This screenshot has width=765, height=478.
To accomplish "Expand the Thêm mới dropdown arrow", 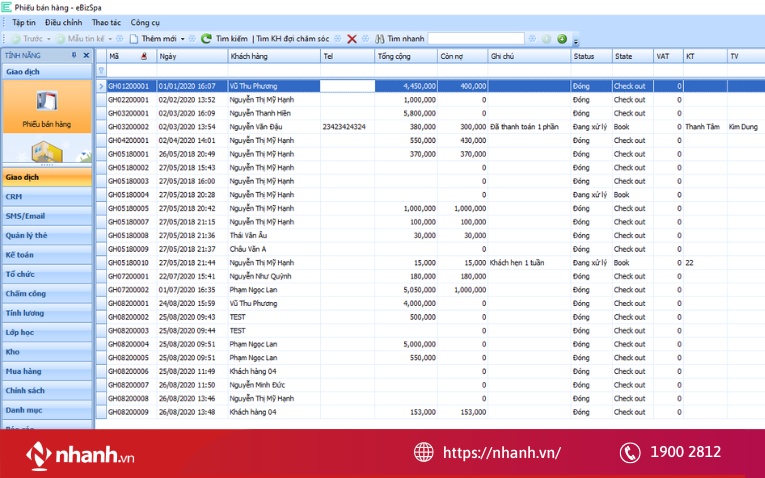I will click(x=181, y=39).
